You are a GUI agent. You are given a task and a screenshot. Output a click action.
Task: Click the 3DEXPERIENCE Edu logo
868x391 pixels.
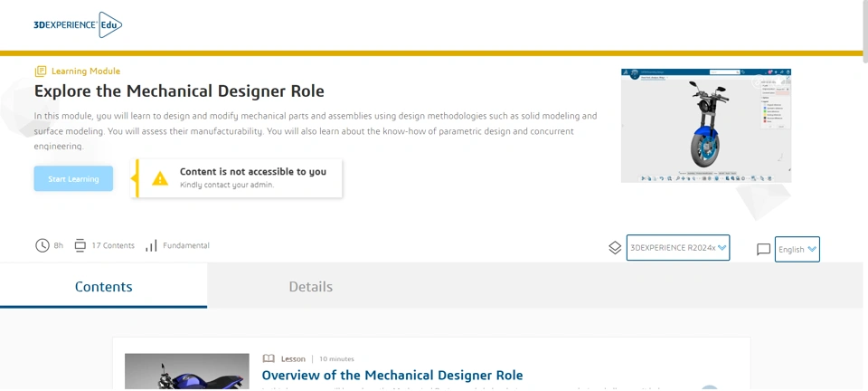[x=77, y=25]
